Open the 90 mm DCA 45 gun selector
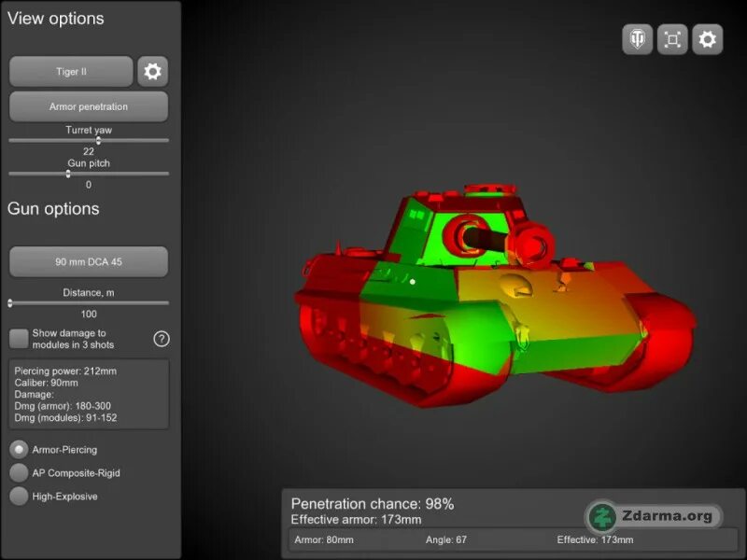Screen dimensions: 747x560 pyautogui.click(x=89, y=261)
